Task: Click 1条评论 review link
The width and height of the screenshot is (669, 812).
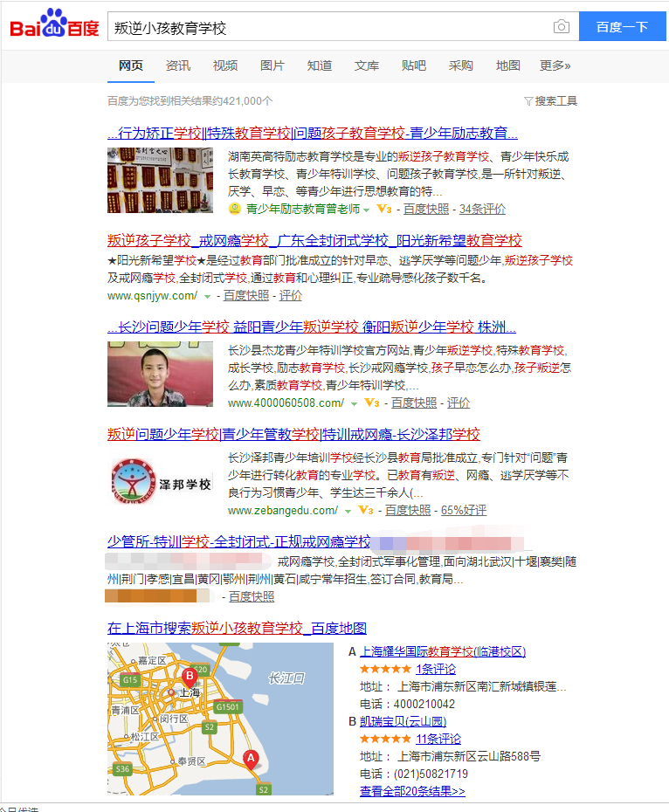Action: click(436, 669)
